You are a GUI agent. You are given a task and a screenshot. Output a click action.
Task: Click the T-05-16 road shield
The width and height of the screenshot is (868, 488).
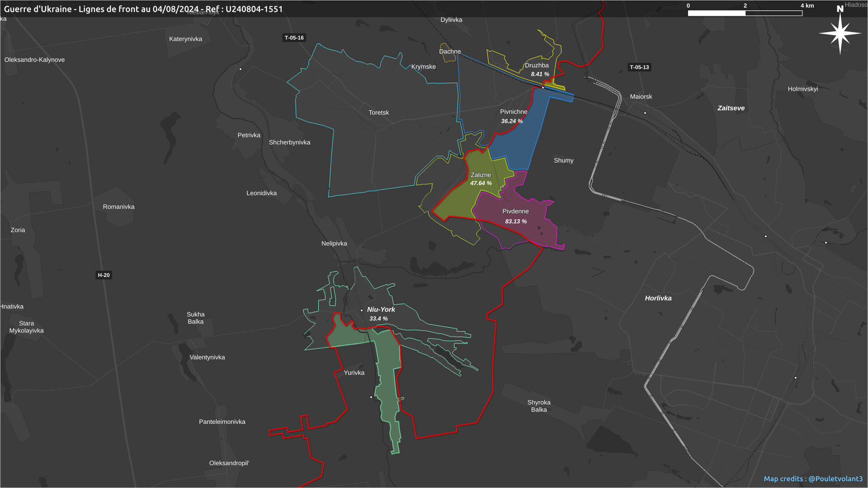click(x=294, y=38)
